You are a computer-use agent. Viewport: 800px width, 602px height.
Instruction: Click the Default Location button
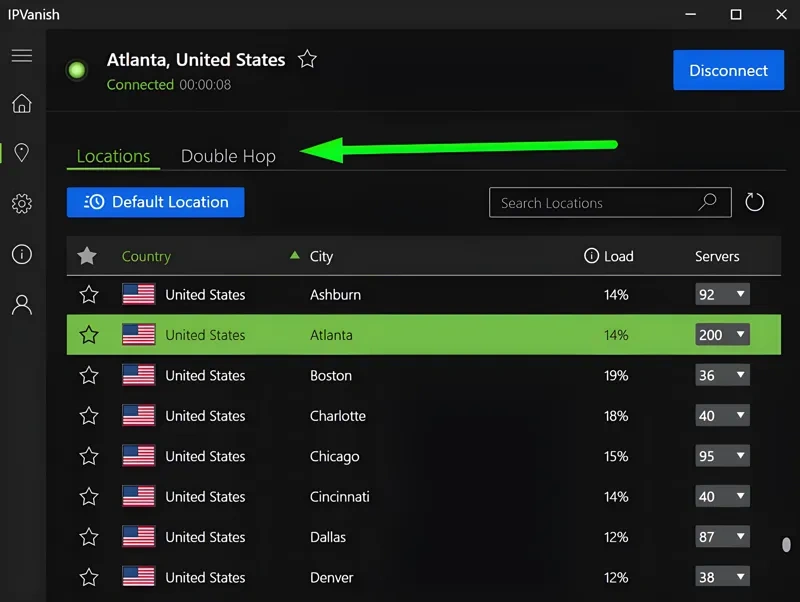coord(156,202)
